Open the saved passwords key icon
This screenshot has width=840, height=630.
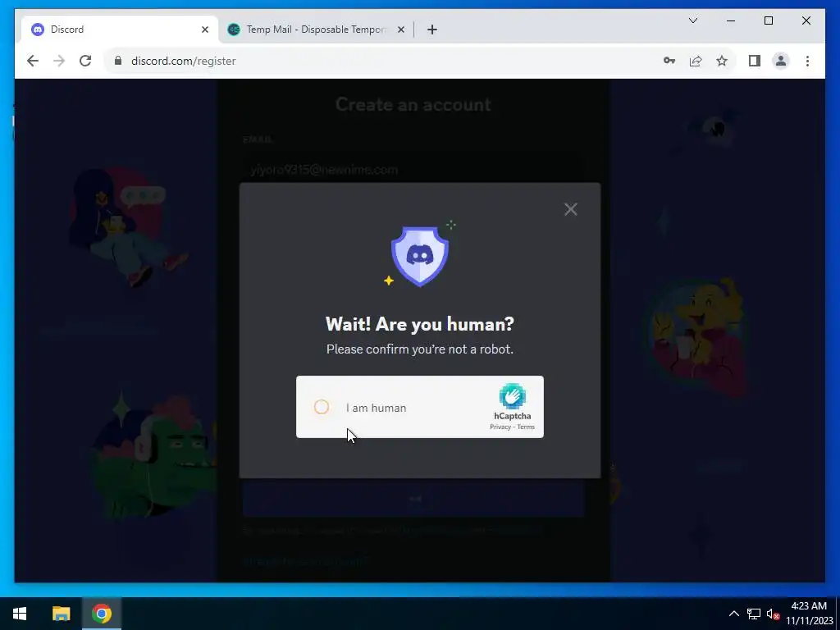(x=669, y=61)
